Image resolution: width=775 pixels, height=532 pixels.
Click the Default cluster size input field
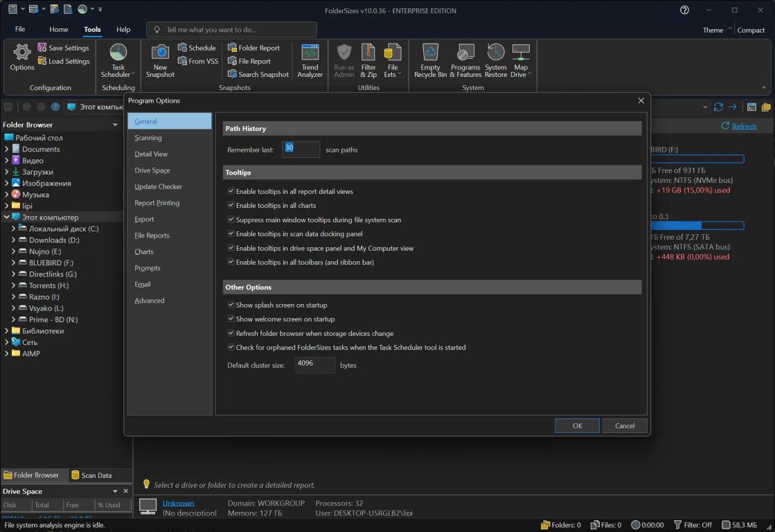(314, 364)
